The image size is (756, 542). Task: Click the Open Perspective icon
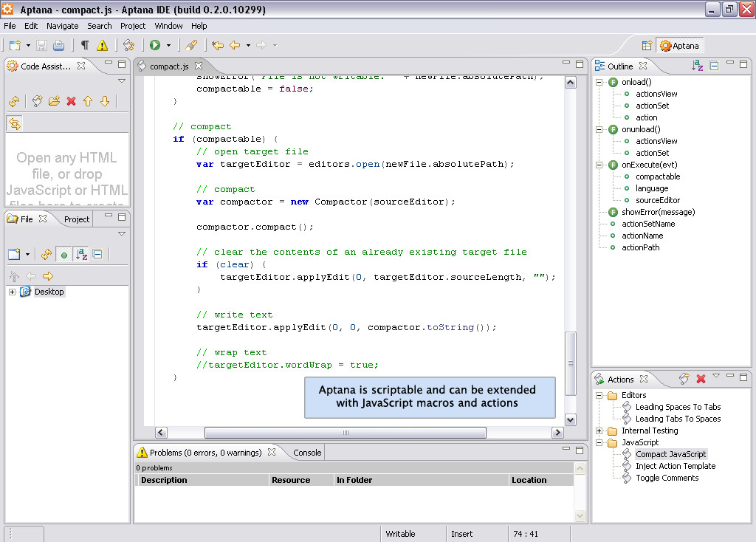pyautogui.click(x=647, y=46)
